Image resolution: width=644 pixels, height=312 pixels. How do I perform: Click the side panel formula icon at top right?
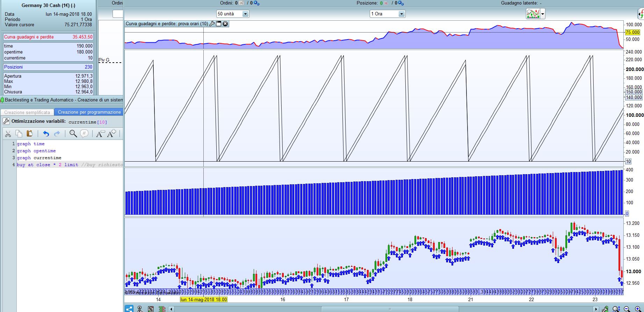[641, 14]
